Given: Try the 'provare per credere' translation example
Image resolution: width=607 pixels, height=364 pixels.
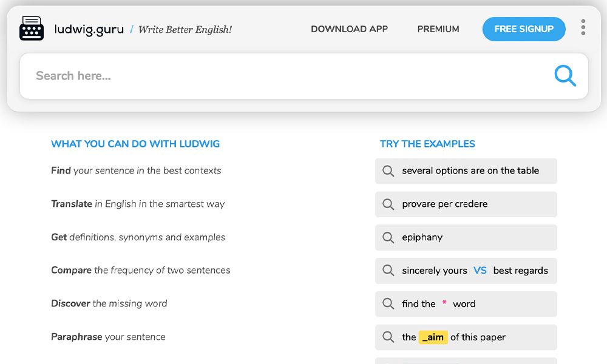Looking at the screenshot, I should point(445,204).
